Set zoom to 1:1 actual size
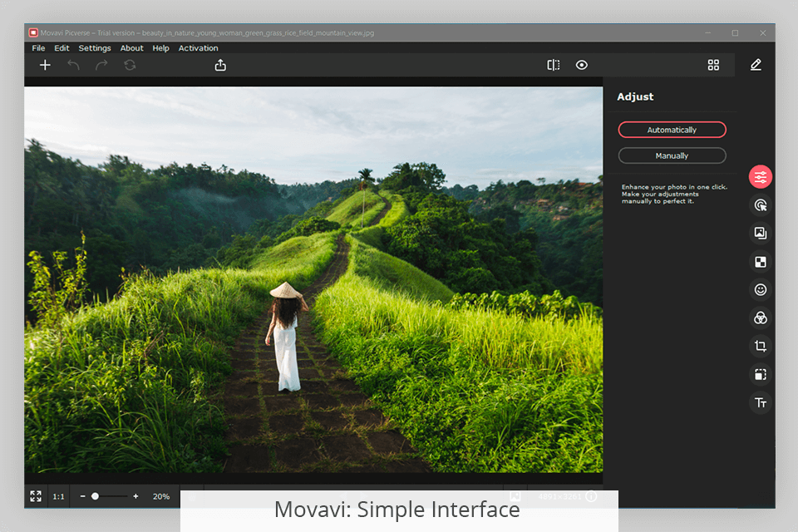 (x=58, y=496)
